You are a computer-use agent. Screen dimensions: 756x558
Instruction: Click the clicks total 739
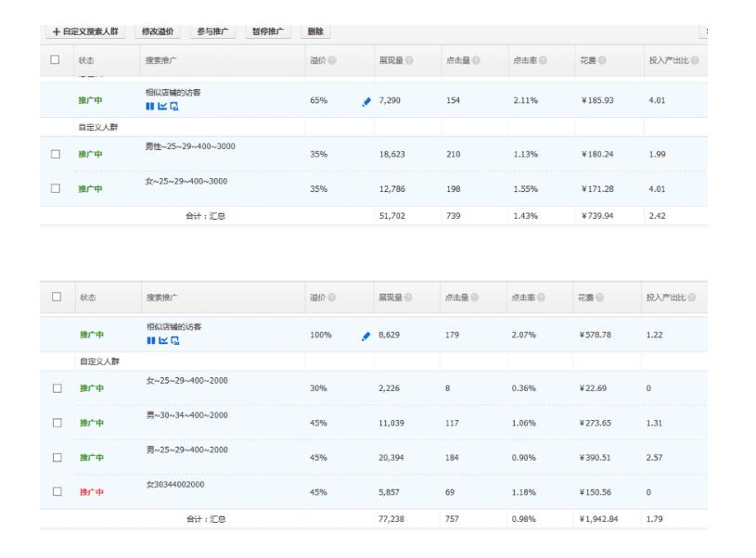[x=454, y=216]
